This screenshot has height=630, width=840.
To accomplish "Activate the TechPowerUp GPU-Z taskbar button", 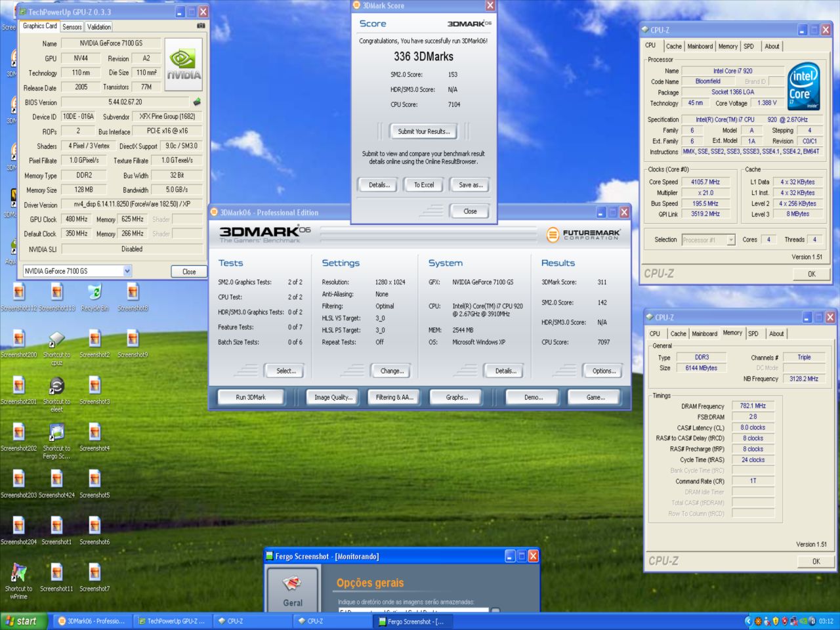I will click(x=172, y=621).
